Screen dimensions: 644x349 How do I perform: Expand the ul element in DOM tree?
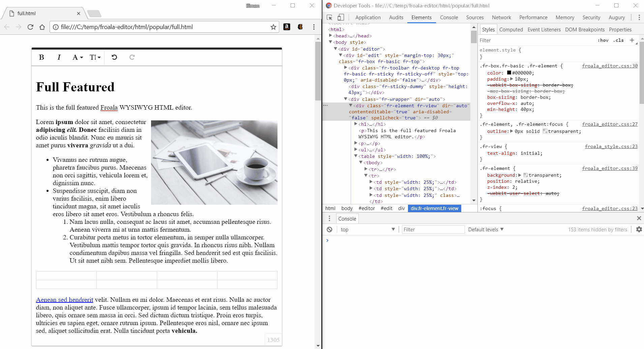(356, 149)
